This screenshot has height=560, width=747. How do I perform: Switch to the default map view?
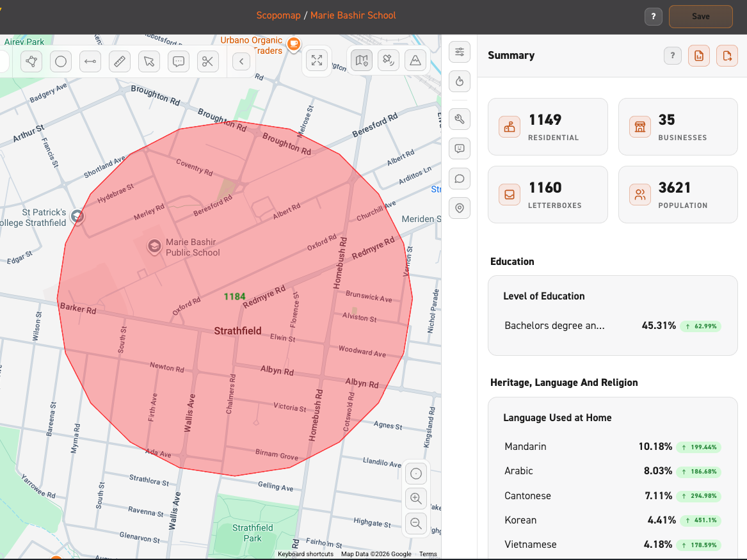click(x=362, y=60)
